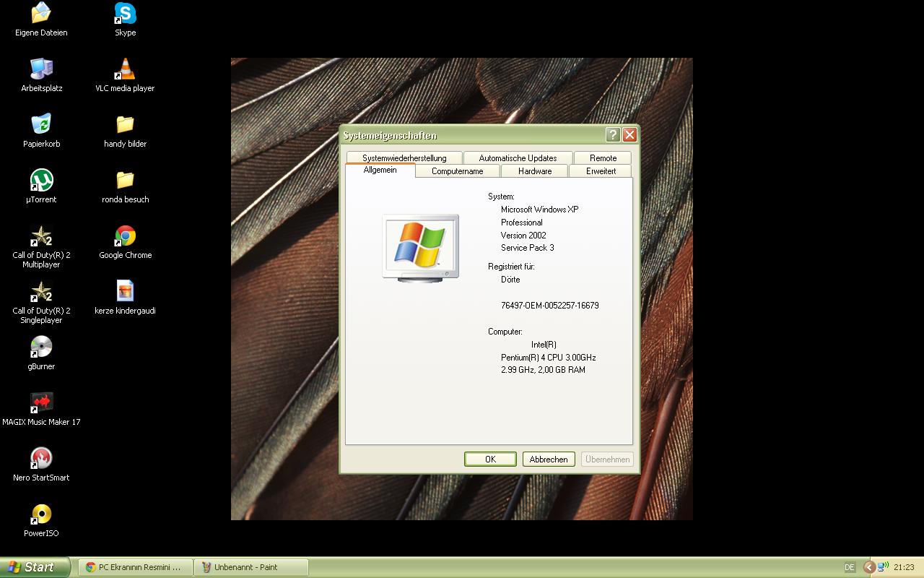This screenshot has width=924, height=578.
Task: Select the gBurner desktop shortcut
Action: click(41, 353)
